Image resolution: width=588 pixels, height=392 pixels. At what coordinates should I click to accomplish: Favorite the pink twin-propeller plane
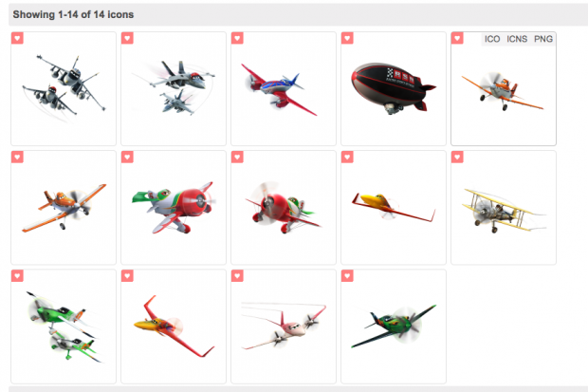pyautogui.click(x=237, y=275)
